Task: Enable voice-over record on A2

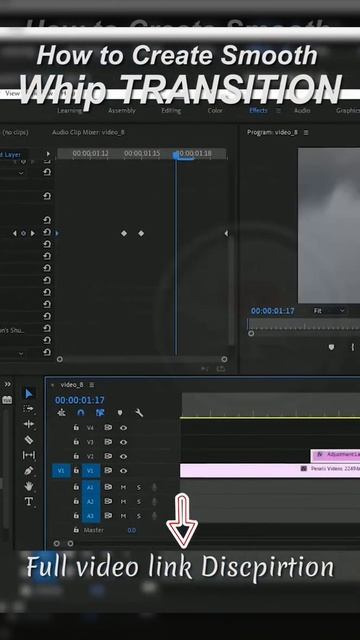Action: [155, 501]
